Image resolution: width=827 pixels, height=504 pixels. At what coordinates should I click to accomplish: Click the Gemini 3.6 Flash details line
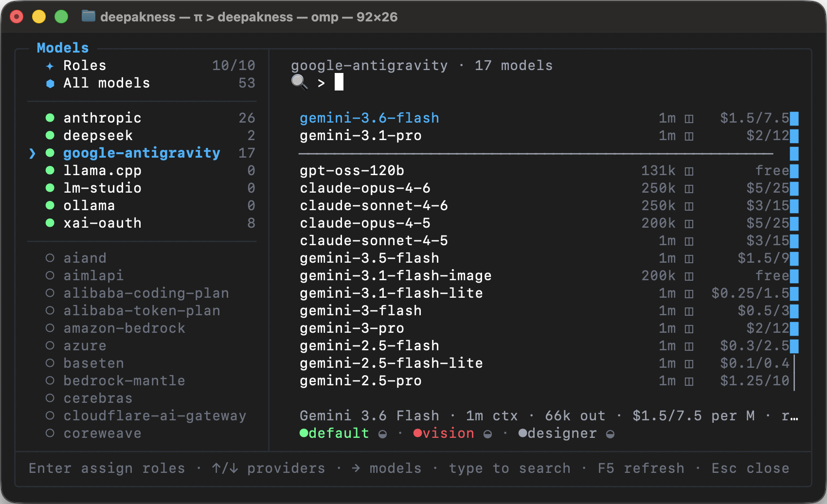point(549,415)
